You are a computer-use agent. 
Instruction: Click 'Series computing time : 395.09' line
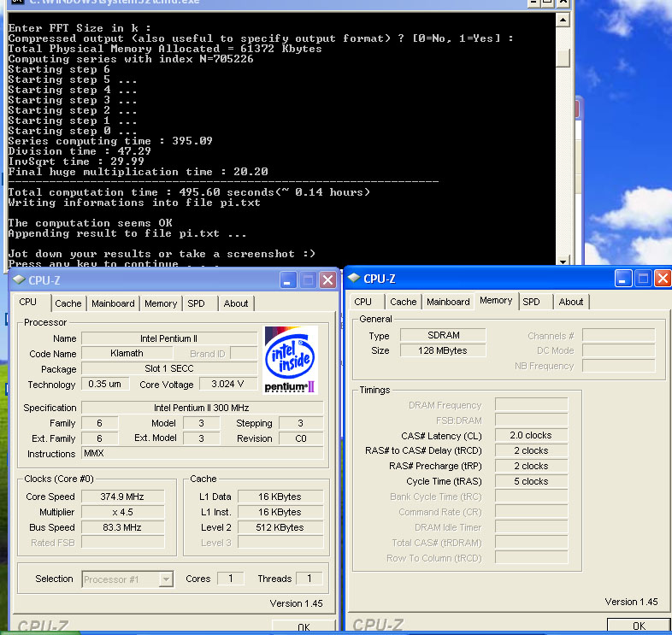[110, 141]
